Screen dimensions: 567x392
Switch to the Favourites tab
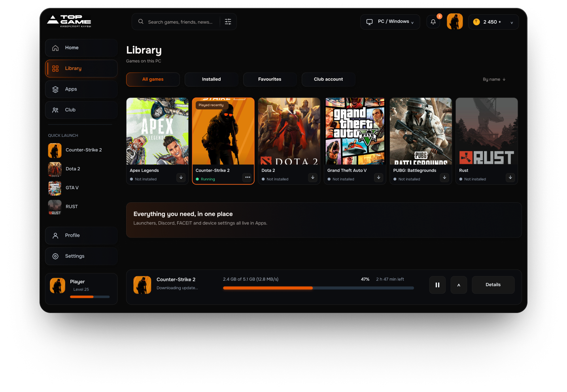coord(270,79)
